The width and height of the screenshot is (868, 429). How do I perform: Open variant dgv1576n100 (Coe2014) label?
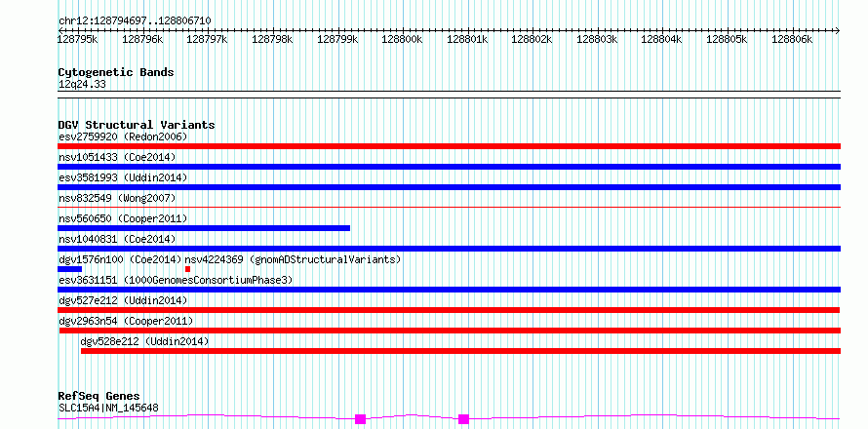(120, 259)
